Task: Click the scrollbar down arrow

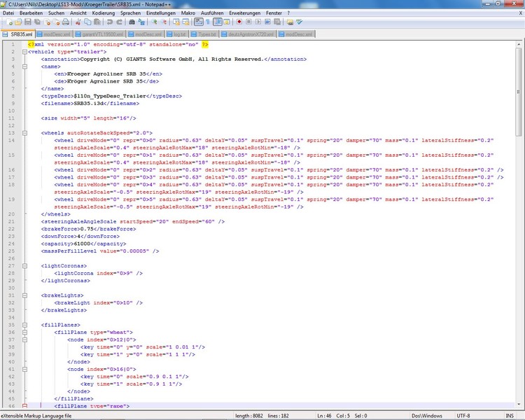Action: 518,405
